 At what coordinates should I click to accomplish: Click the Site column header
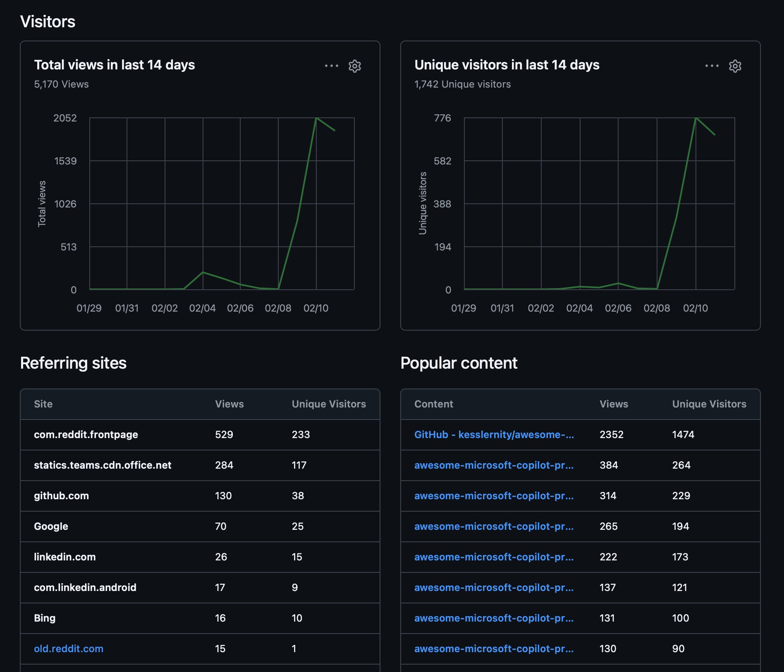point(43,404)
